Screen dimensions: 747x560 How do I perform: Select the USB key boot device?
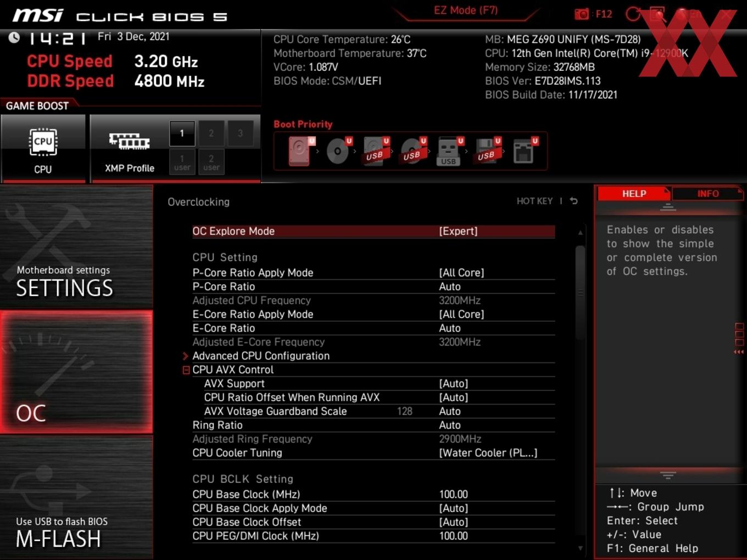point(450,151)
